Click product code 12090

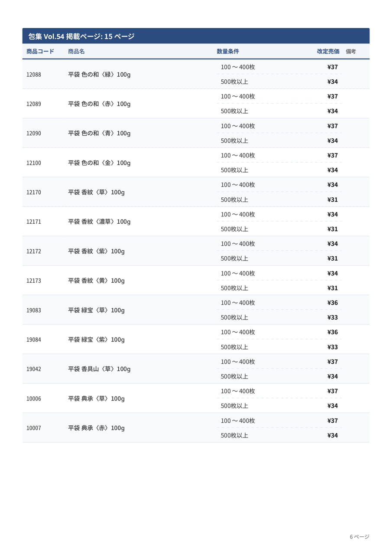coord(34,134)
